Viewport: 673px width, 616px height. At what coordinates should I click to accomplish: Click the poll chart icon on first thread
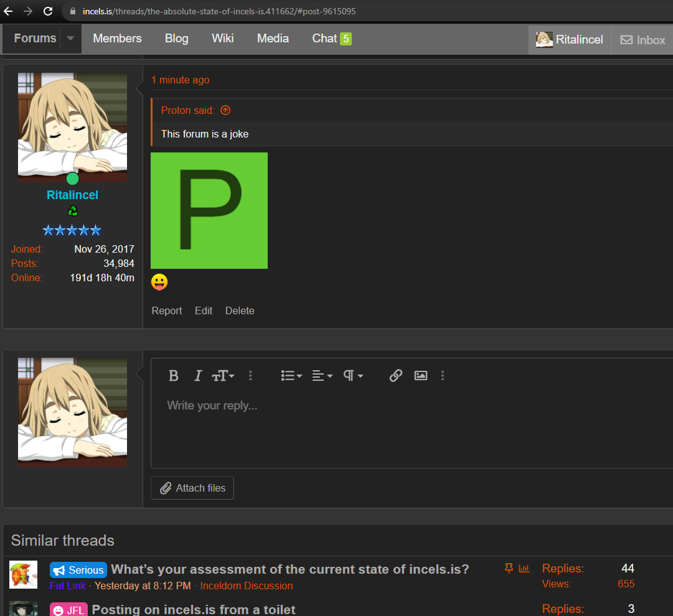coord(524,568)
